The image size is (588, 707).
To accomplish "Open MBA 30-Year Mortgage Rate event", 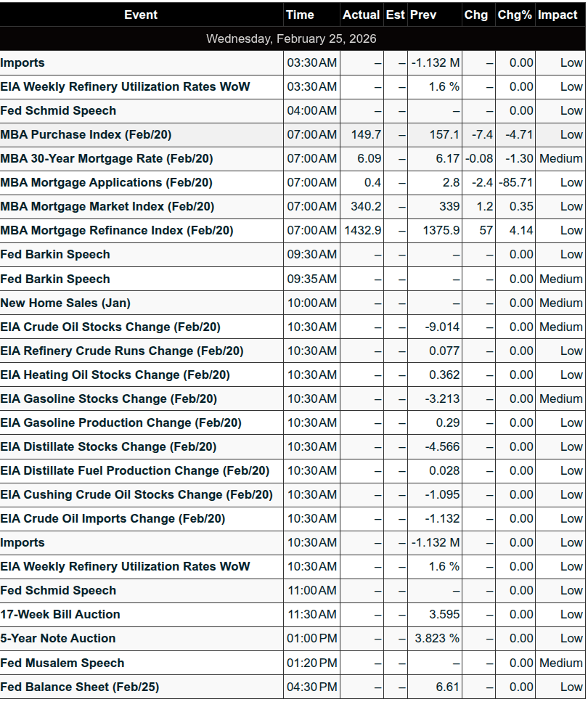I will click(106, 158).
